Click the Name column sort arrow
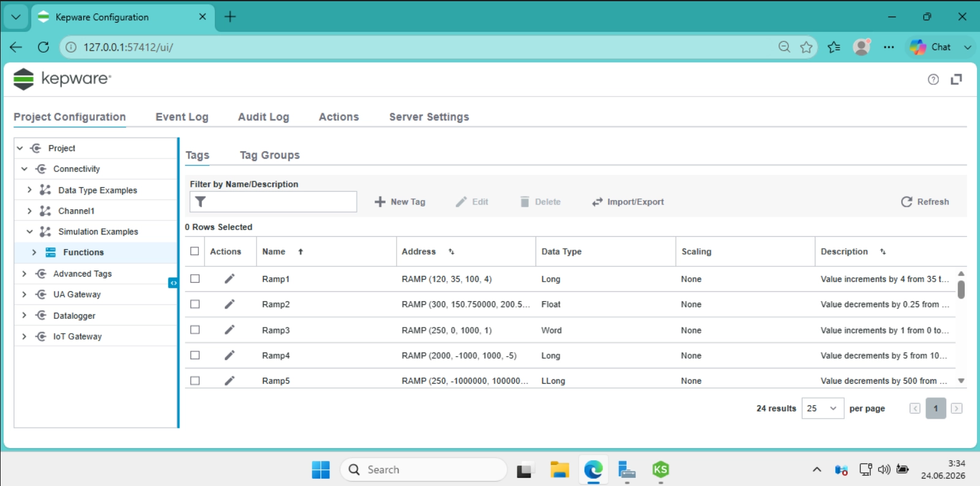980x486 pixels. pyautogui.click(x=301, y=252)
